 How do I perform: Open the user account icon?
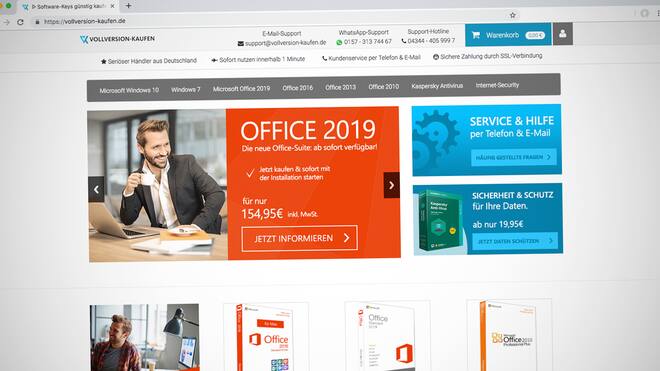[562, 34]
